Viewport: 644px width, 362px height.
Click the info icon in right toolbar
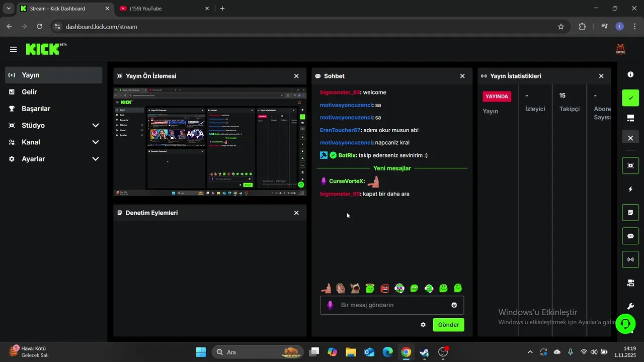click(630, 74)
